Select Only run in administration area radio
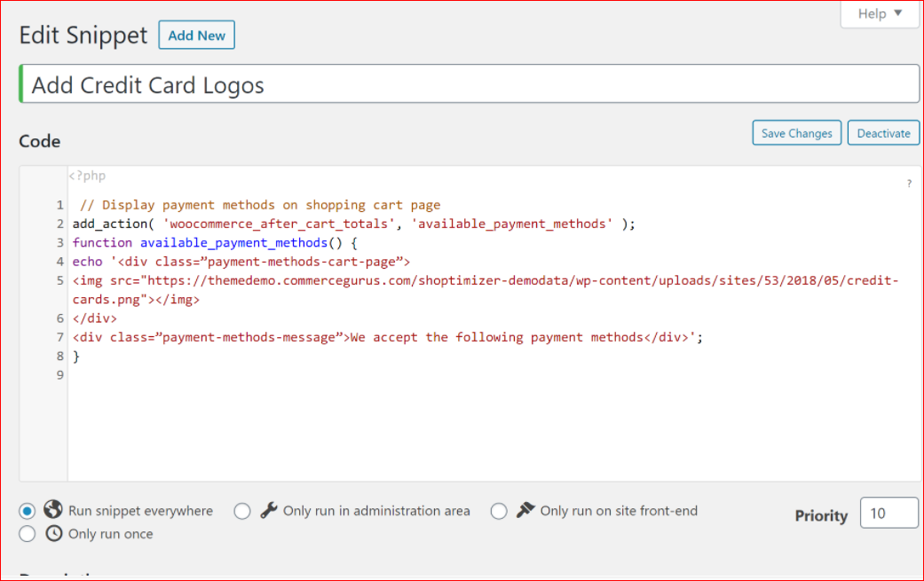This screenshot has height=581, width=924. click(242, 511)
